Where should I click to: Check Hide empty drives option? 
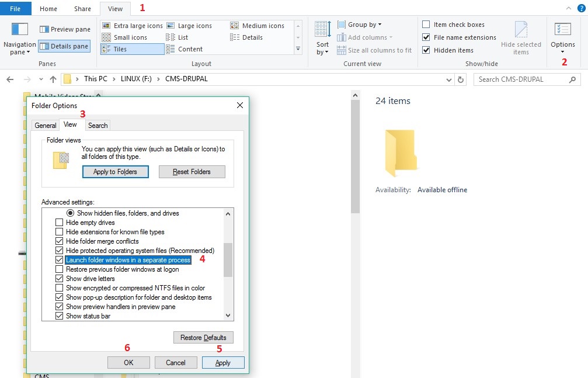tap(59, 222)
